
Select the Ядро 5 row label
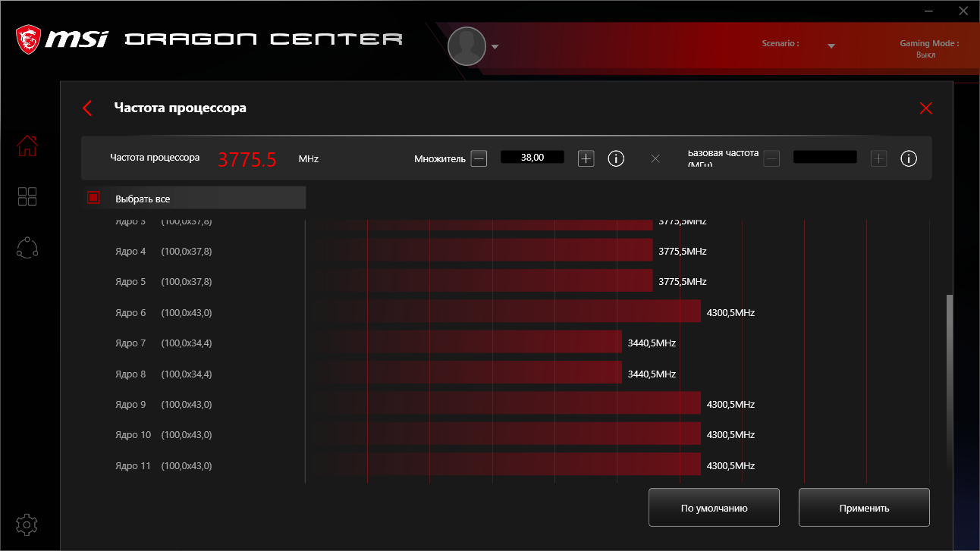(130, 282)
